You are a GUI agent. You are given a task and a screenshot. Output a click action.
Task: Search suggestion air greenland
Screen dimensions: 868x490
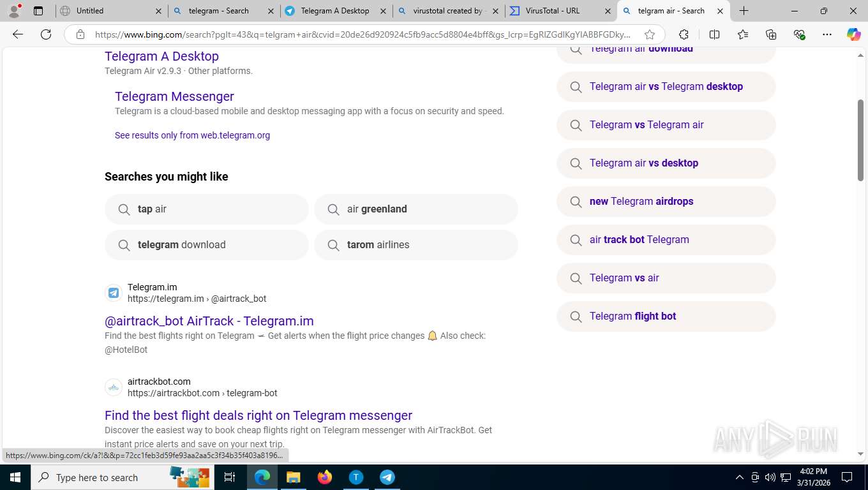point(416,209)
